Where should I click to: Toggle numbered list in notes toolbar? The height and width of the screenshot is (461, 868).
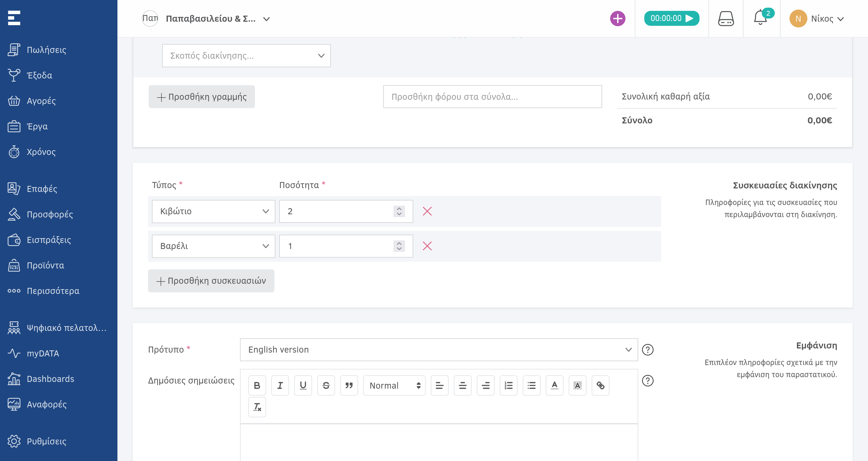pos(508,385)
